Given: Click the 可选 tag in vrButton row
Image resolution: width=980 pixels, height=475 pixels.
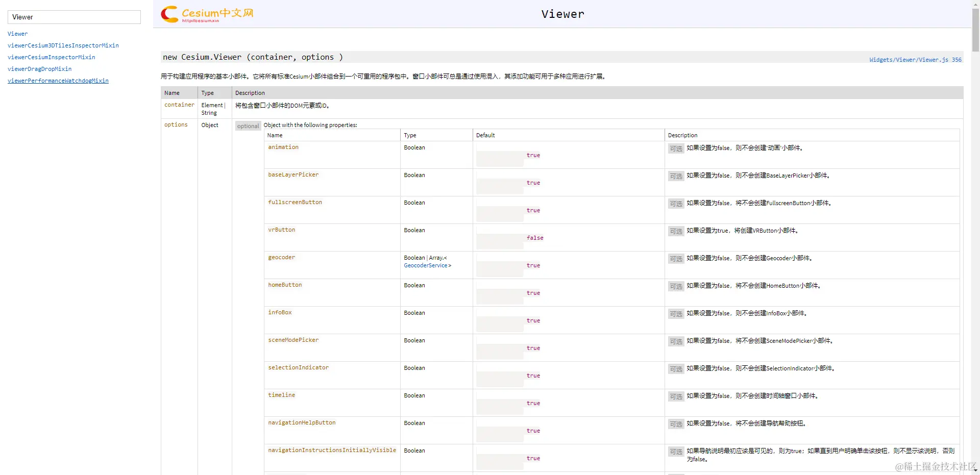Looking at the screenshot, I should (676, 231).
